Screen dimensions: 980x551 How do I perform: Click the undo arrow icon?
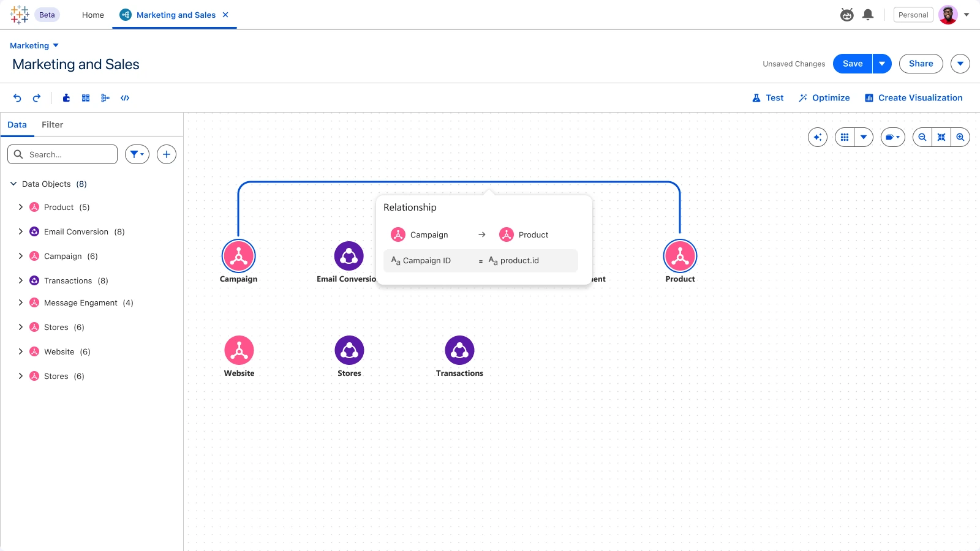tap(17, 98)
